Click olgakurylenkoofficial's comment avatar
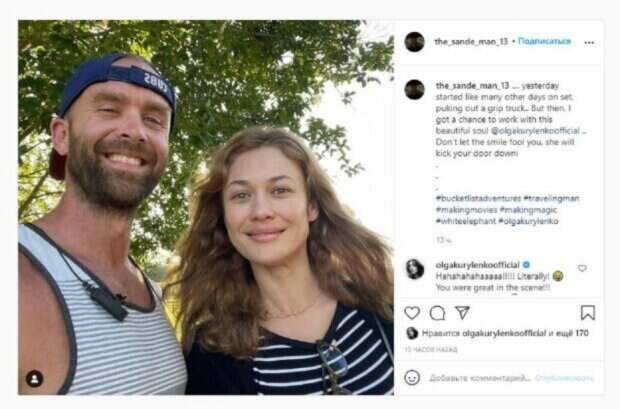The height and width of the screenshot is (409, 620). [x=414, y=268]
